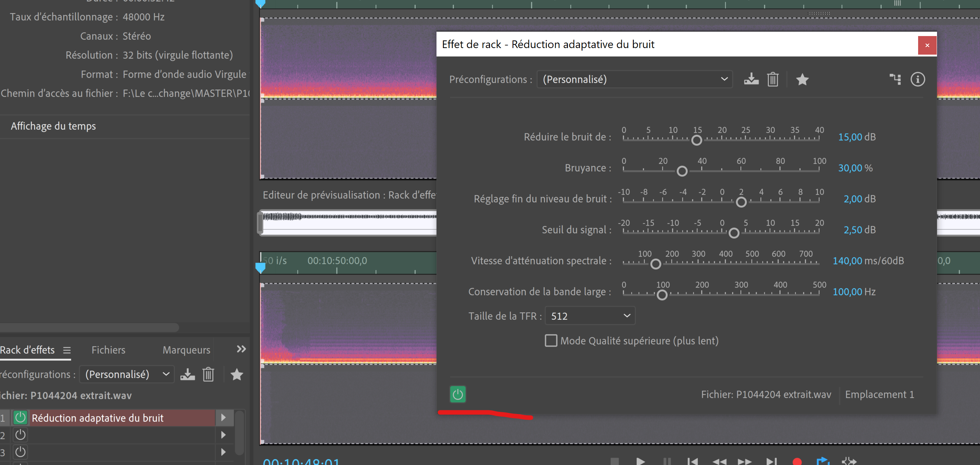Open the Taille de la TFR dropdown
980x465 pixels.
pyautogui.click(x=590, y=316)
